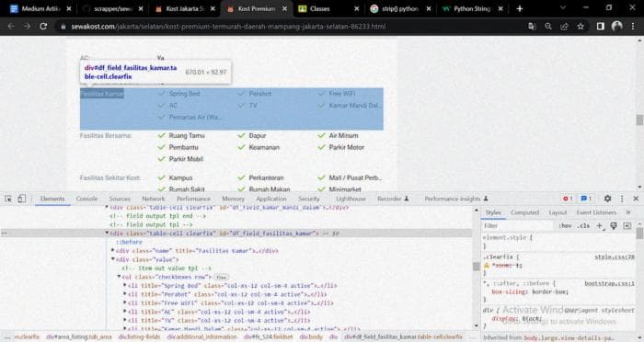Screen dimensions: 644x342
Task: Activate DevTools inspect element picker
Action: click(8, 199)
